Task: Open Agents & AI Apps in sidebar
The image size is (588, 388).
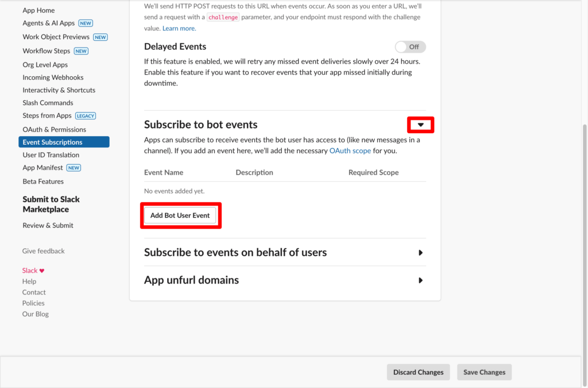Action: 49,23
